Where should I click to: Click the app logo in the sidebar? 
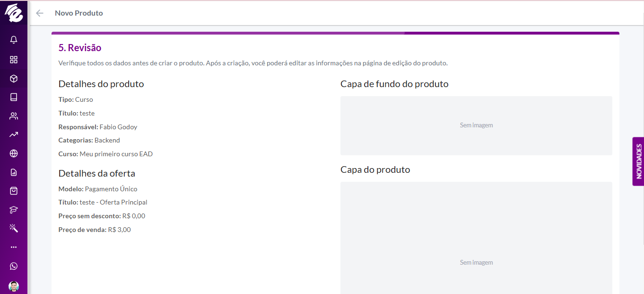point(14,13)
